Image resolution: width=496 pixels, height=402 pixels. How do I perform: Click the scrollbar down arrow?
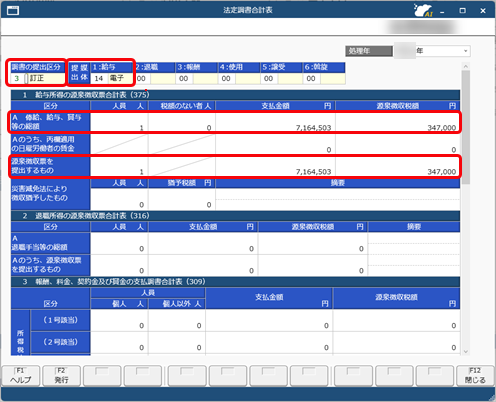[x=466, y=351]
